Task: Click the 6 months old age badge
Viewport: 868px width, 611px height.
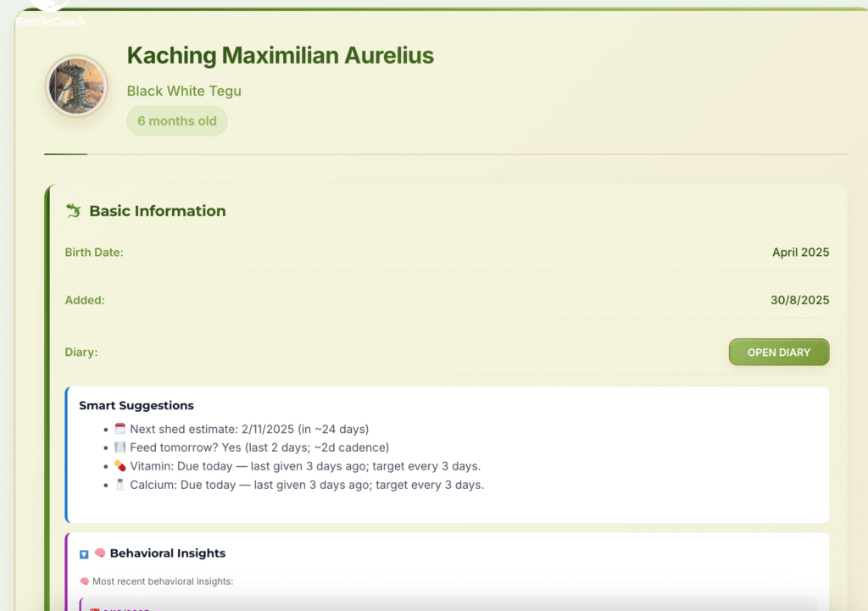Action: [177, 121]
